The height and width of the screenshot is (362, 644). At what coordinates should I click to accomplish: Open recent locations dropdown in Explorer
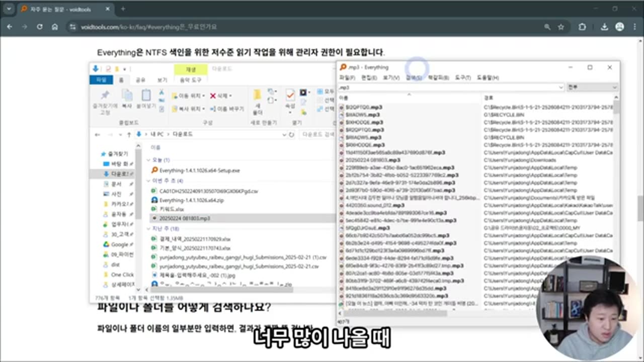tap(120, 134)
